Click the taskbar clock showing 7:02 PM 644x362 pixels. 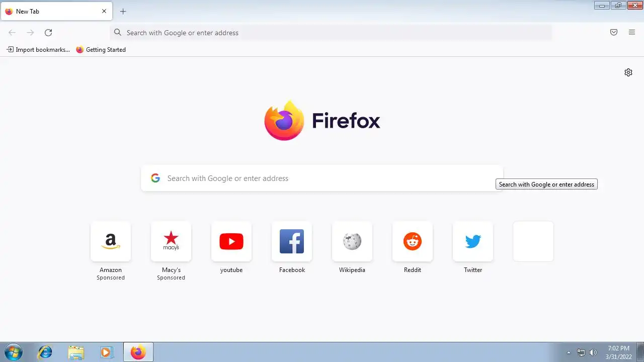click(618, 352)
